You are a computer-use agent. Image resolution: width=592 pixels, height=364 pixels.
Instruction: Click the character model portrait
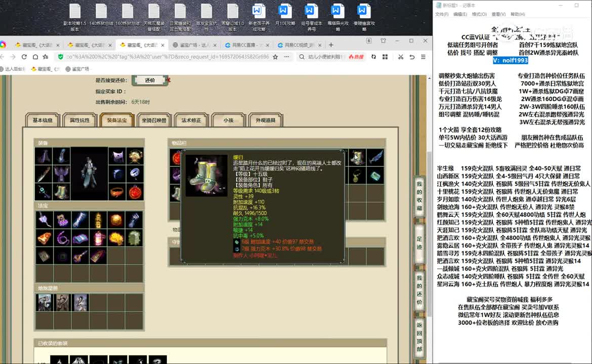click(x=90, y=173)
